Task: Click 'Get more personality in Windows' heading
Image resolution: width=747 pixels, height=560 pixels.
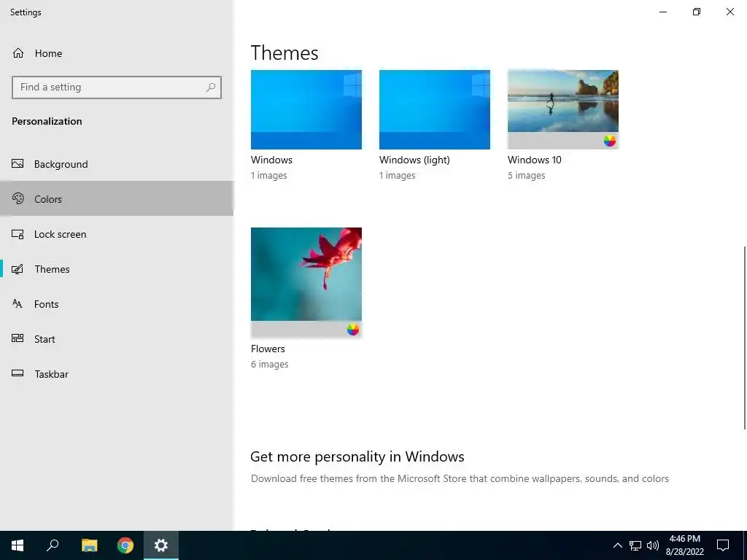Action: [357, 456]
